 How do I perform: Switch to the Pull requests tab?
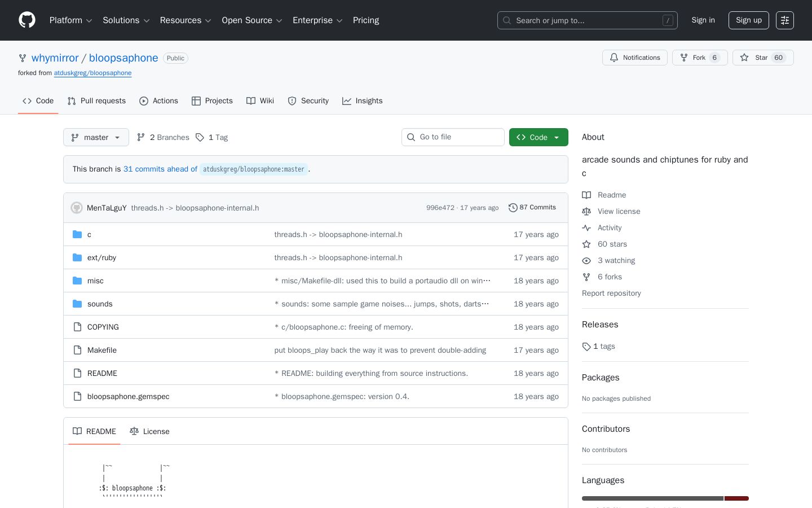(x=96, y=101)
